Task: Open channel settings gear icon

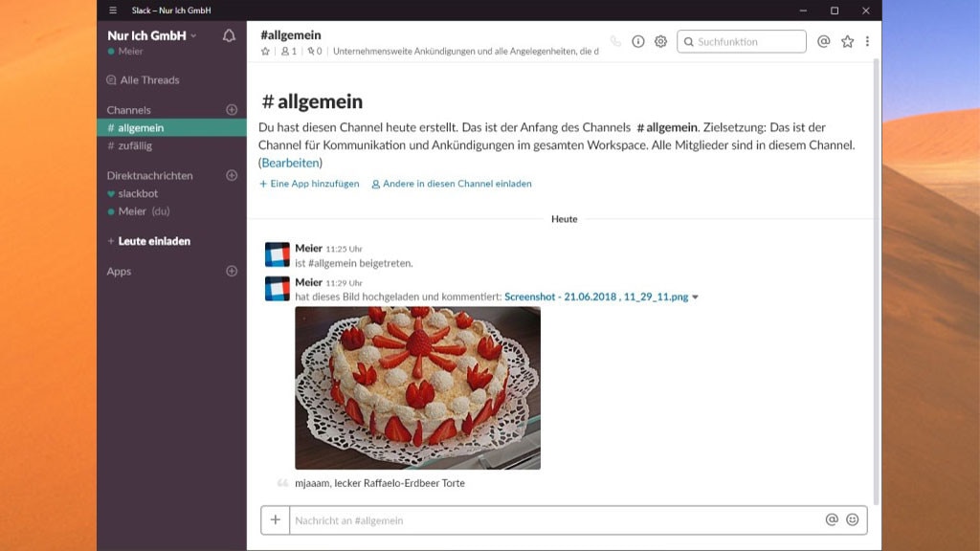Action: [x=660, y=42]
